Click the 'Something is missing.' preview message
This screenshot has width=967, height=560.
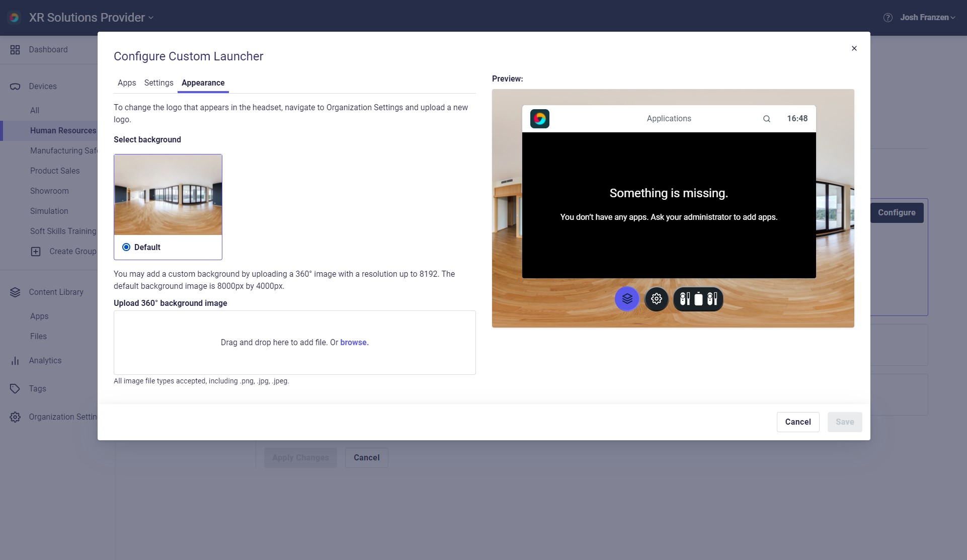[x=669, y=193]
